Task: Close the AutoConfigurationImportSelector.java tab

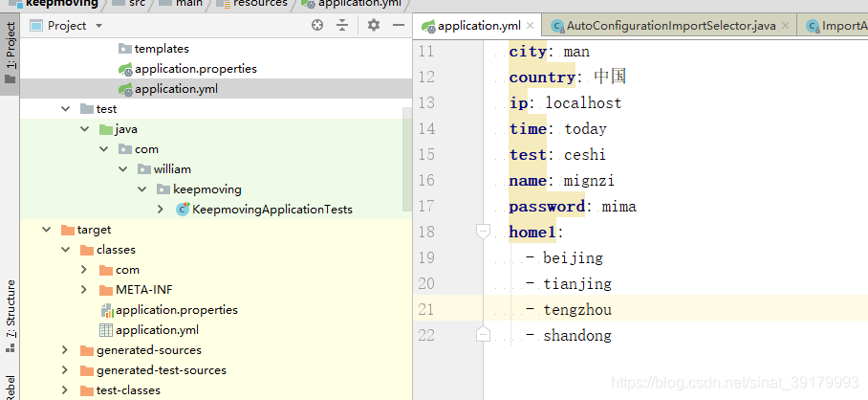Action: click(x=785, y=26)
